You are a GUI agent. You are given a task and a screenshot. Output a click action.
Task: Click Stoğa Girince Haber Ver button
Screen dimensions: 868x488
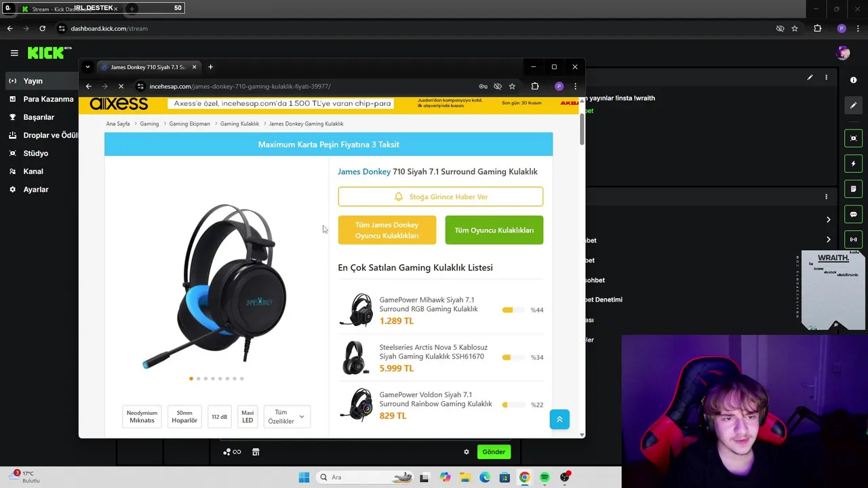pos(441,197)
